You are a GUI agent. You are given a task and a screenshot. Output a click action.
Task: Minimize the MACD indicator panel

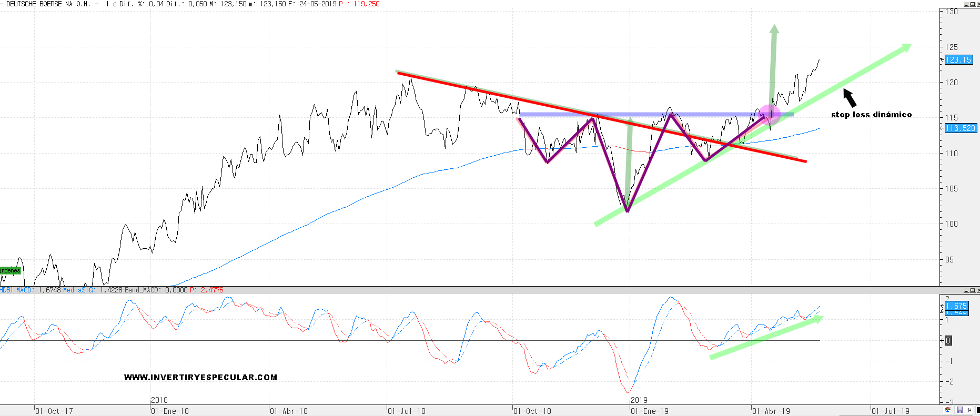click(x=966, y=290)
